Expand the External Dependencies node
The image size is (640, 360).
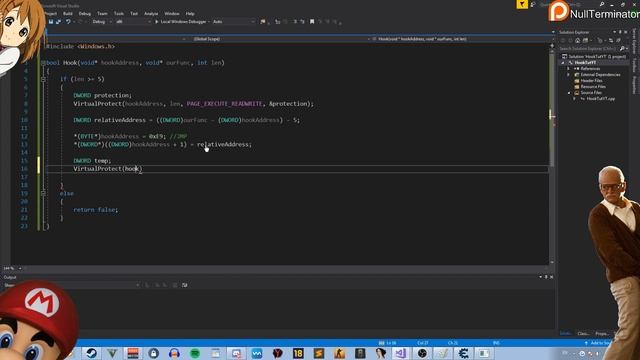(x=569, y=75)
